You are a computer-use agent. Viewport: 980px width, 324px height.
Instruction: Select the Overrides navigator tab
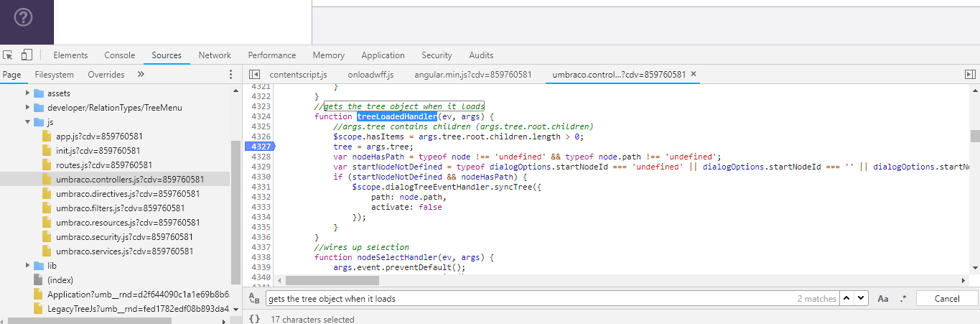tap(106, 75)
